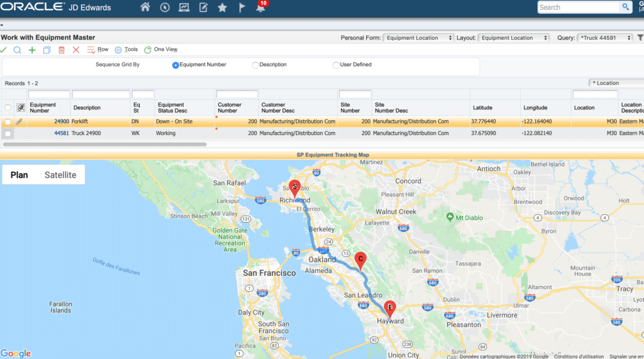Screen dimensions: 644x359
Task: Select the User Defined radio button
Action: pyautogui.click(x=336, y=65)
